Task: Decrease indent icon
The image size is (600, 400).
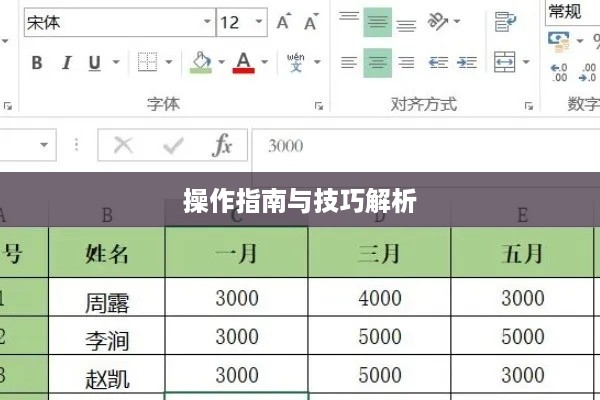Action: (x=438, y=62)
